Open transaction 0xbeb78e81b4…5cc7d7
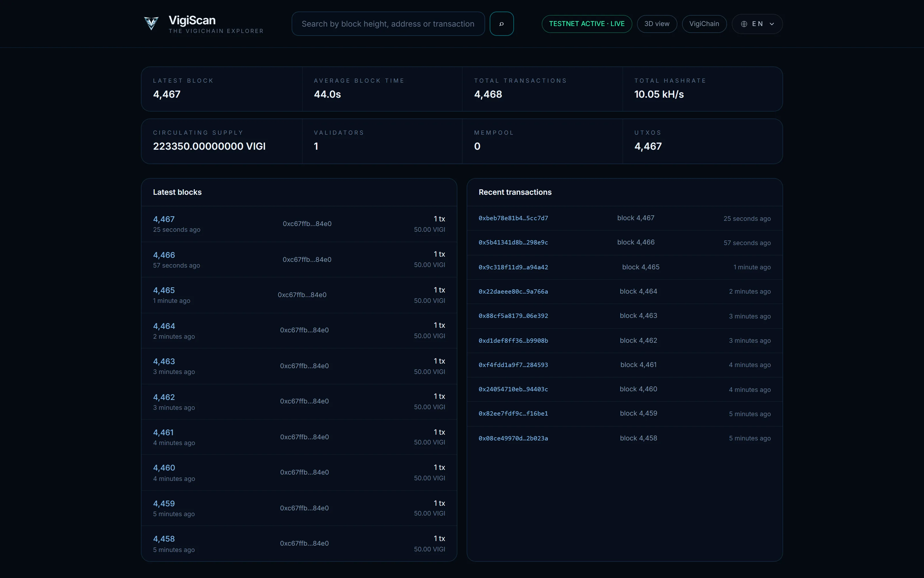The width and height of the screenshot is (924, 578). click(x=513, y=218)
